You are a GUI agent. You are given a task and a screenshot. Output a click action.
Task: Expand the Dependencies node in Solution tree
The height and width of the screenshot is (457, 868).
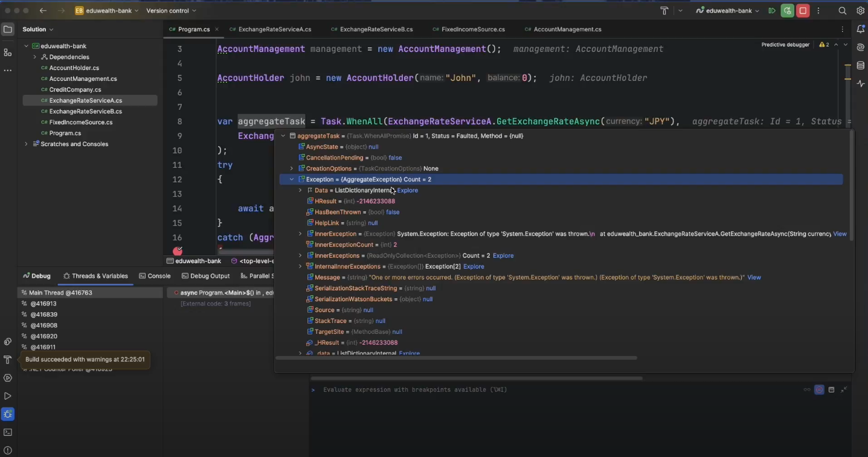tap(34, 57)
